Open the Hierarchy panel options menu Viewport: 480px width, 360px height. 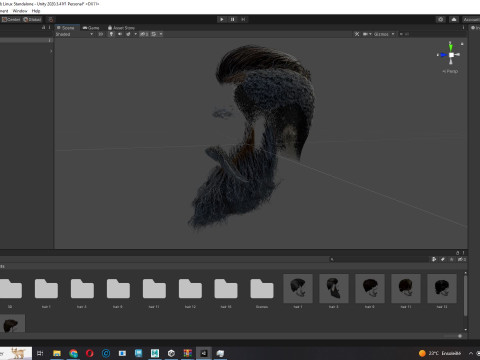click(49, 28)
